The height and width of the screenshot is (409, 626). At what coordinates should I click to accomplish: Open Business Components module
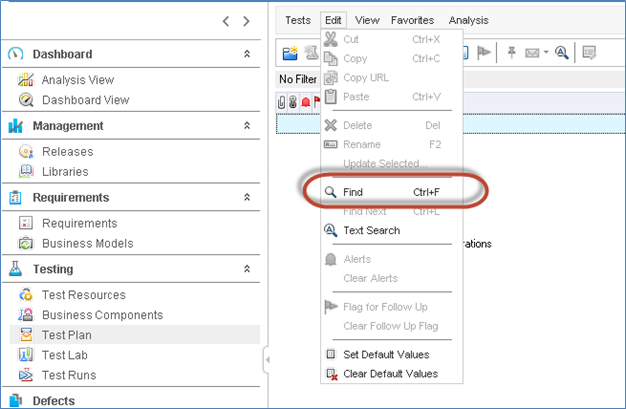click(x=102, y=315)
